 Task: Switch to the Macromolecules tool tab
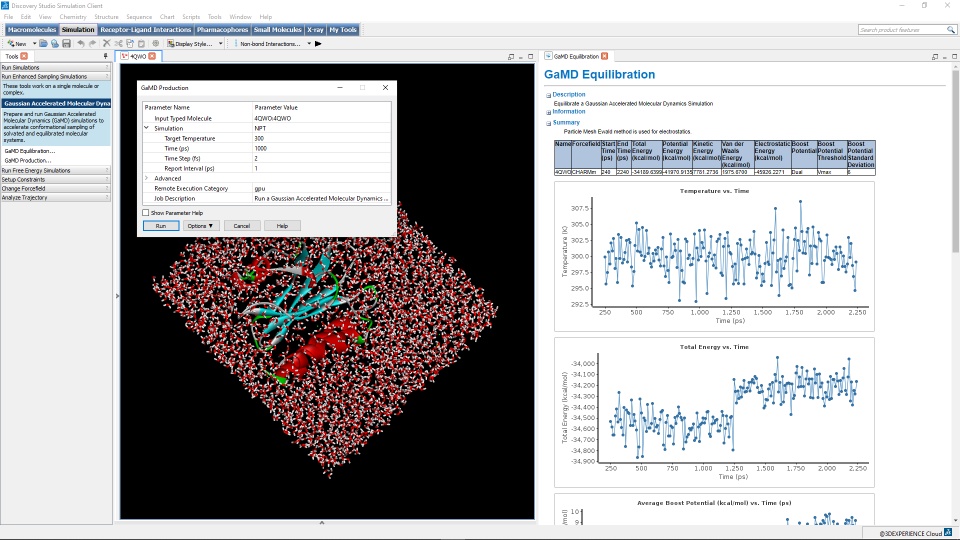[x=32, y=29]
